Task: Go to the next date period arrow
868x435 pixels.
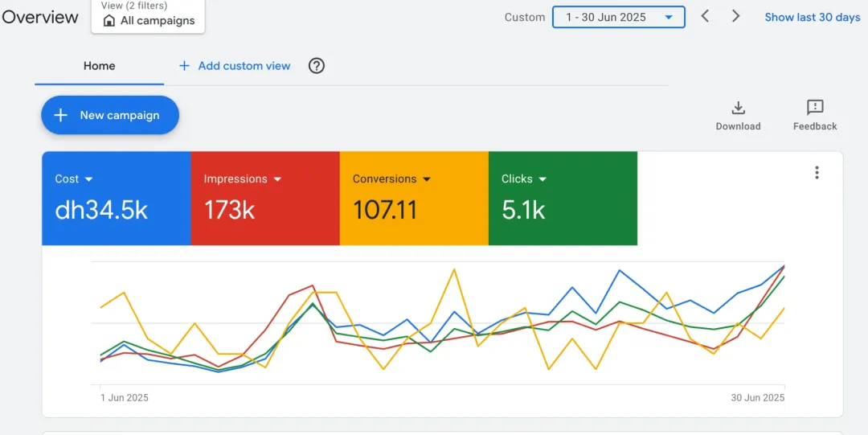Action: tap(735, 16)
